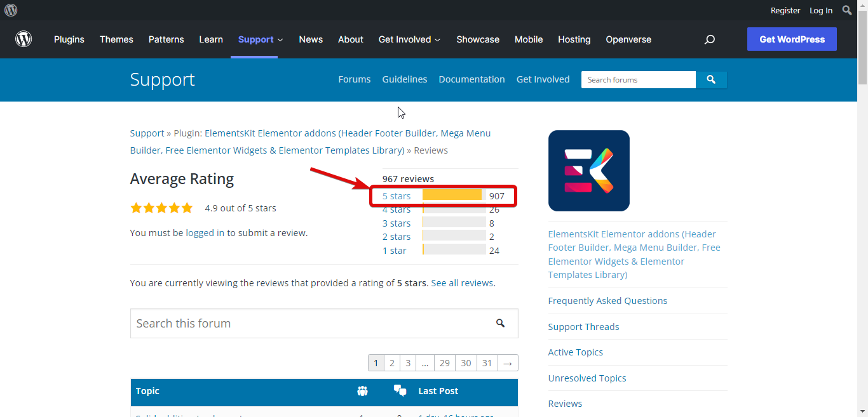The height and width of the screenshot is (417, 868).
Task: Click the ElementsKit plugin logo image
Action: [589, 171]
